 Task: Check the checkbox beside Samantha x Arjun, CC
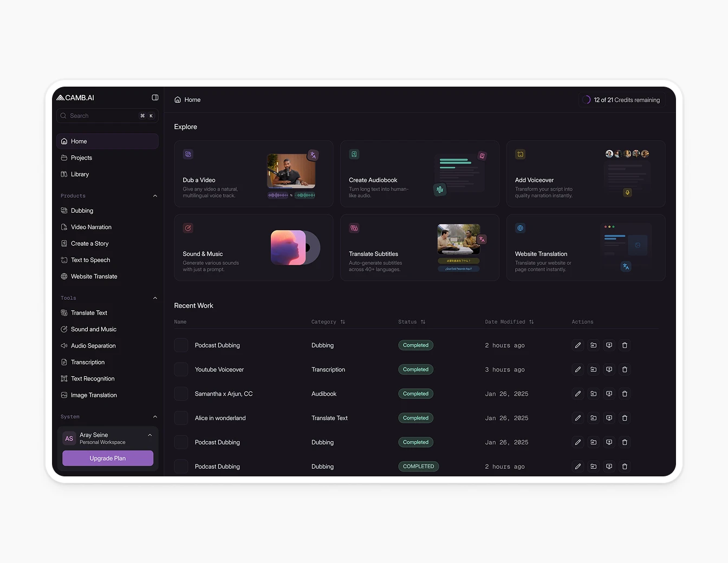(181, 394)
